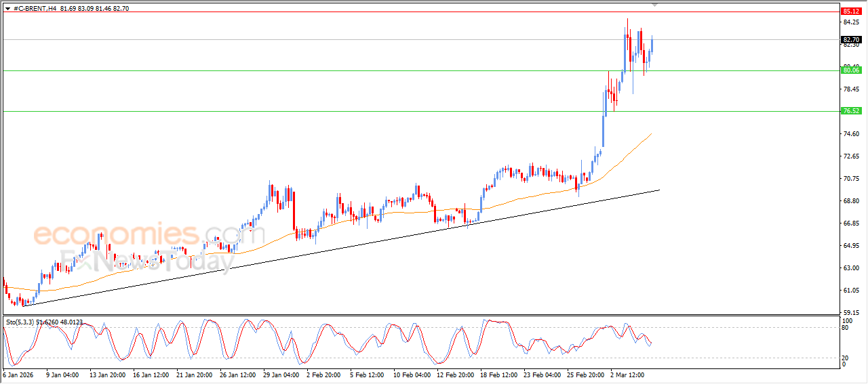Click the green 76.52 price label
The height and width of the screenshot is (384, 868).
850,111
